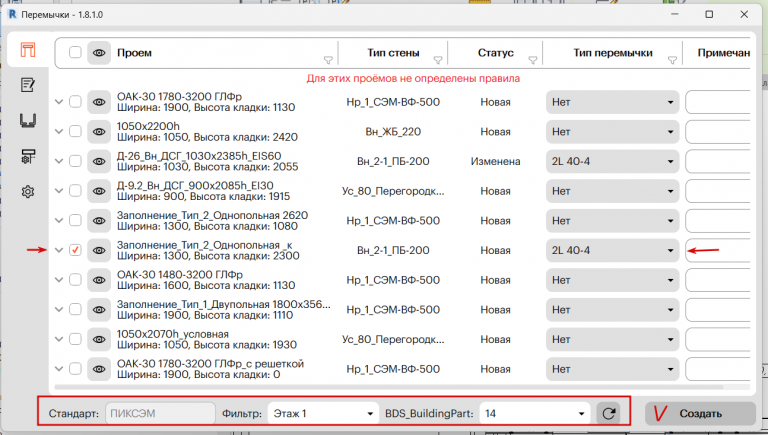Viewport: 768px width, 435px height.
Task: Open settings gear in sidebar
Action: [x=28, y=191]
